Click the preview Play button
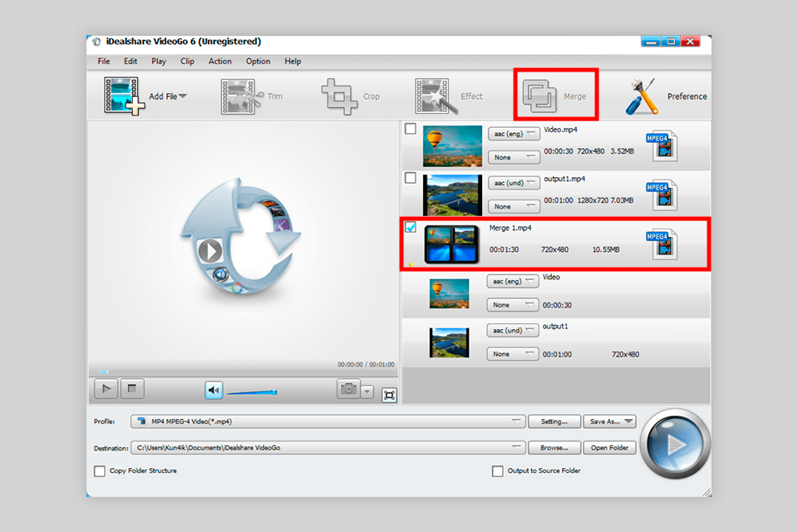The height and width of the screenshot is (532, 798). 106,389
